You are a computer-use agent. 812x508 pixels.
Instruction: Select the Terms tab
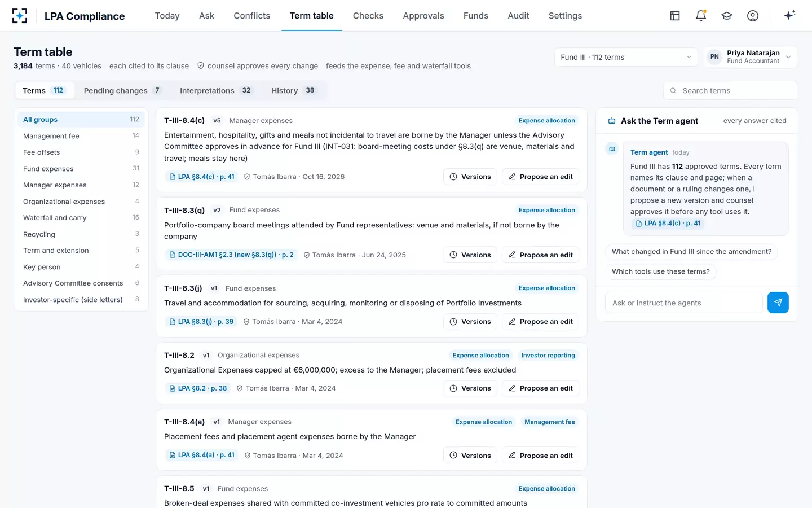(45, 90)
